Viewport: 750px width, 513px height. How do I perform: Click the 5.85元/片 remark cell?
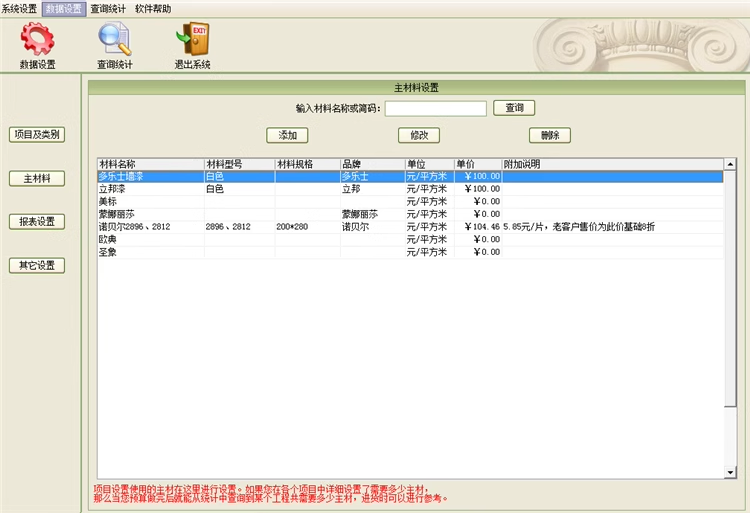pyautogui.click(x=613, y=227)
